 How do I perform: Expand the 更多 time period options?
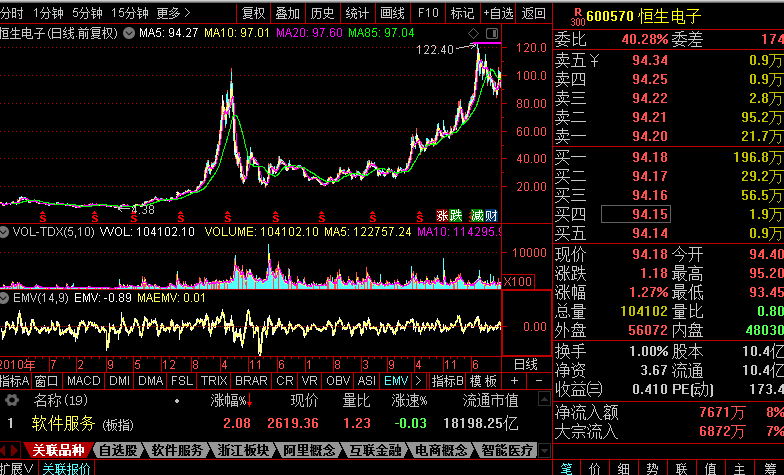[x=174, y=13]
